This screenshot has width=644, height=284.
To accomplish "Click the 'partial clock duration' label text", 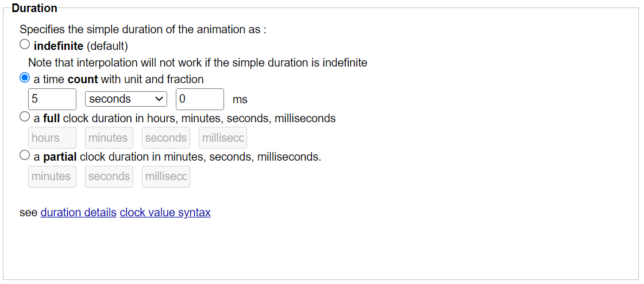I will point(182,157).
